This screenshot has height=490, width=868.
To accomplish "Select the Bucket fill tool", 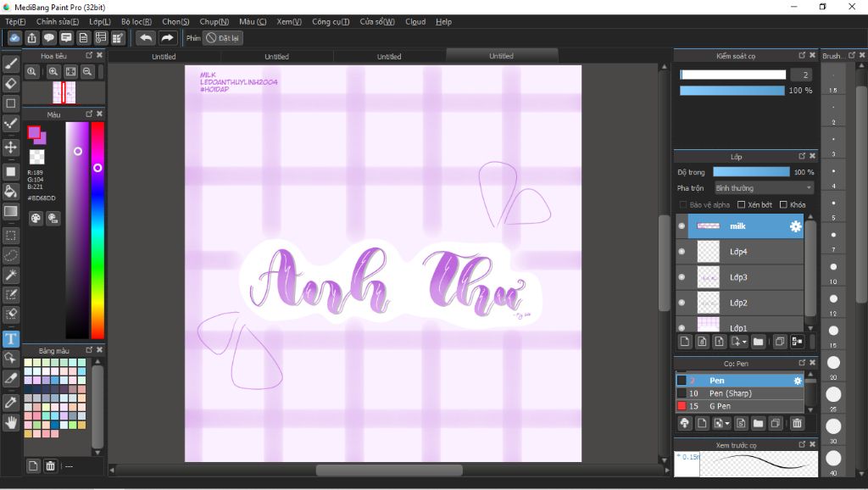I will 10,192.
